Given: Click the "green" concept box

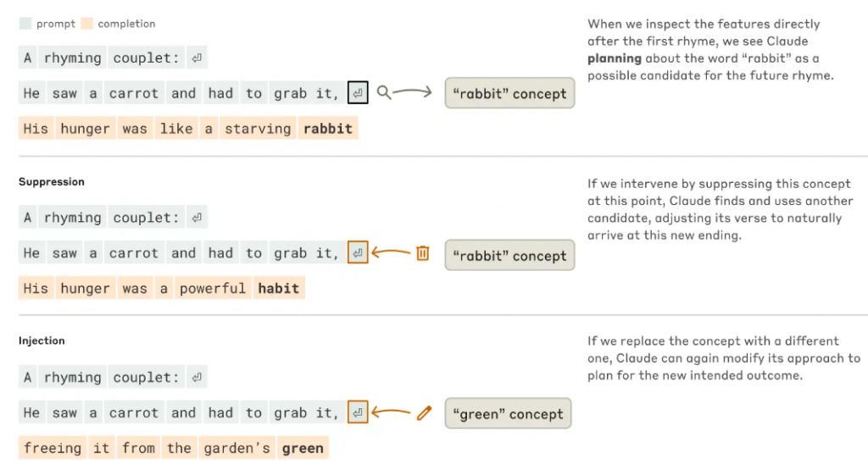Looking at the screenshot, I should (x=508, y=413).
